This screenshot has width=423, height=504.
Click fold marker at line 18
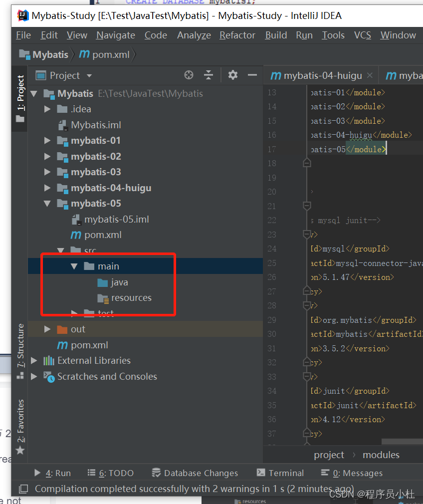[307, 163]
